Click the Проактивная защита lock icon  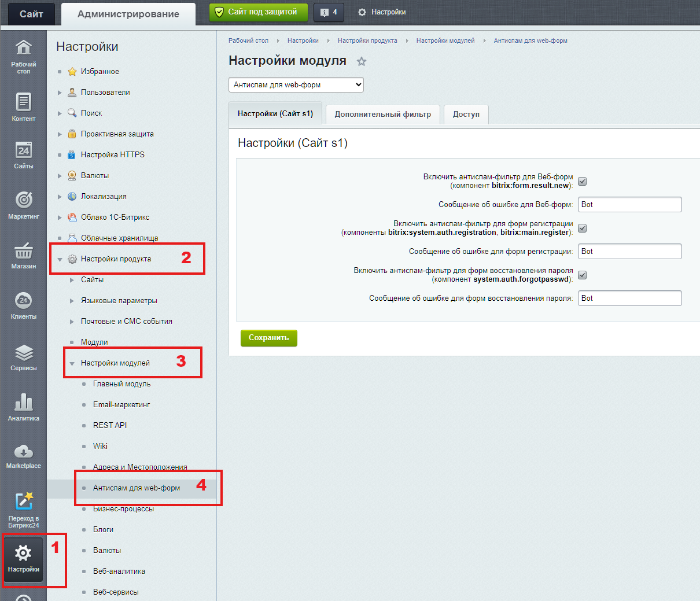pyautogui.click(x=72, y=134)
